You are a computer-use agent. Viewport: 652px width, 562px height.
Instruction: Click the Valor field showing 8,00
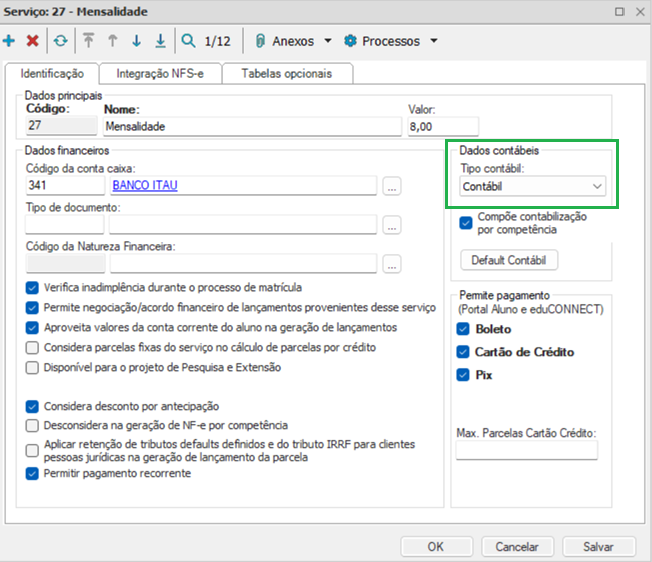point(443,126)
